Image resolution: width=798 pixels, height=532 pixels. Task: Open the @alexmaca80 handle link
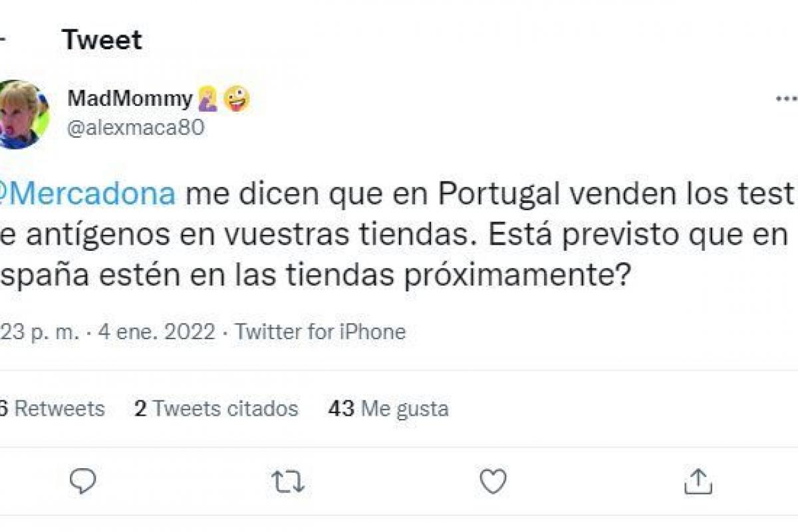tap(136, 128)
